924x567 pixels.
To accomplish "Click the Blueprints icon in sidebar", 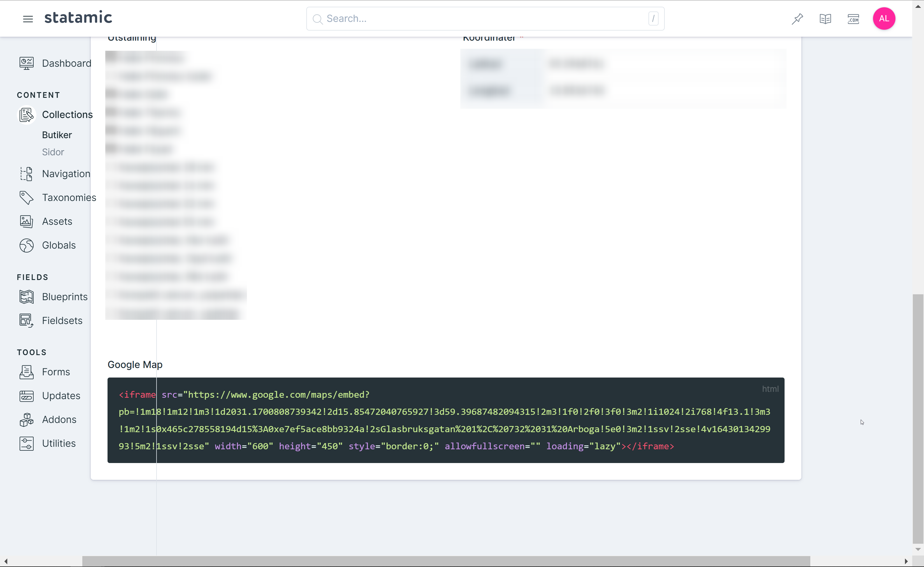I will [26, 297].
